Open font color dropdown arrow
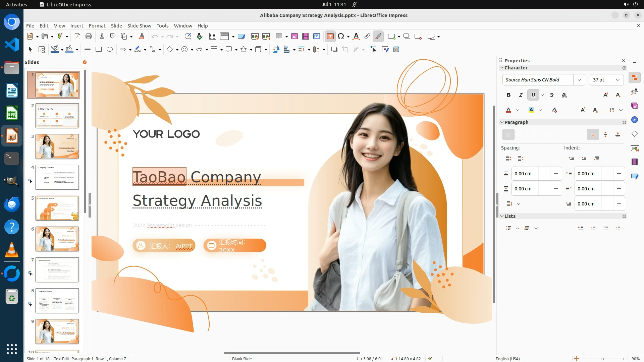 tap(518, 110)
